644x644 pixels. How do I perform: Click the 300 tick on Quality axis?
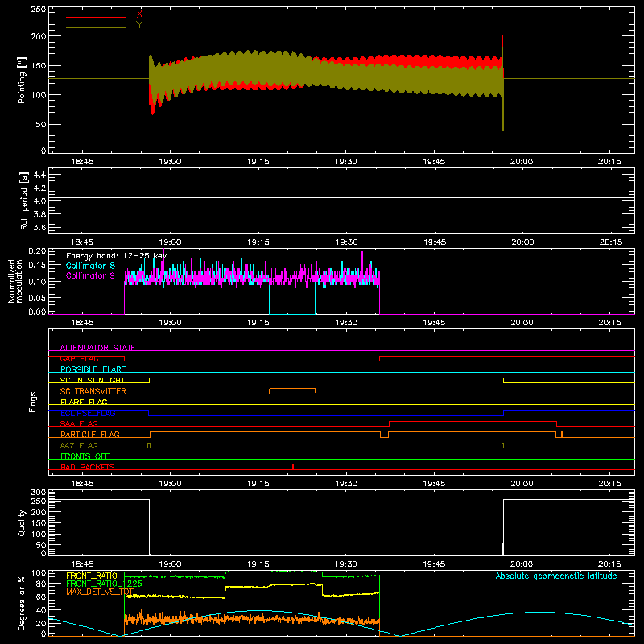point(39,493)
